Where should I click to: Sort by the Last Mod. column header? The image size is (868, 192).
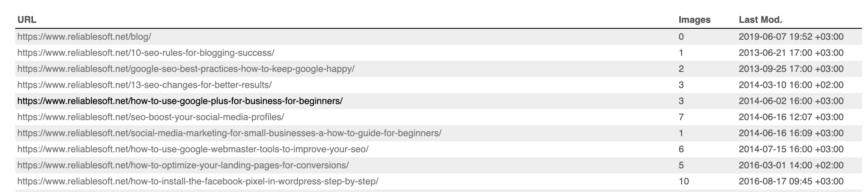coord(760,19)
